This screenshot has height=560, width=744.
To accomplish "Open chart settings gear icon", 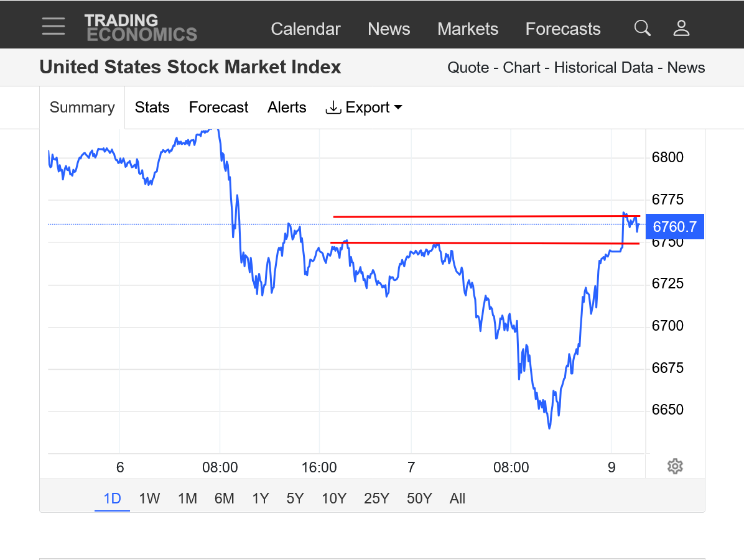I will click(x=675, y=466).
